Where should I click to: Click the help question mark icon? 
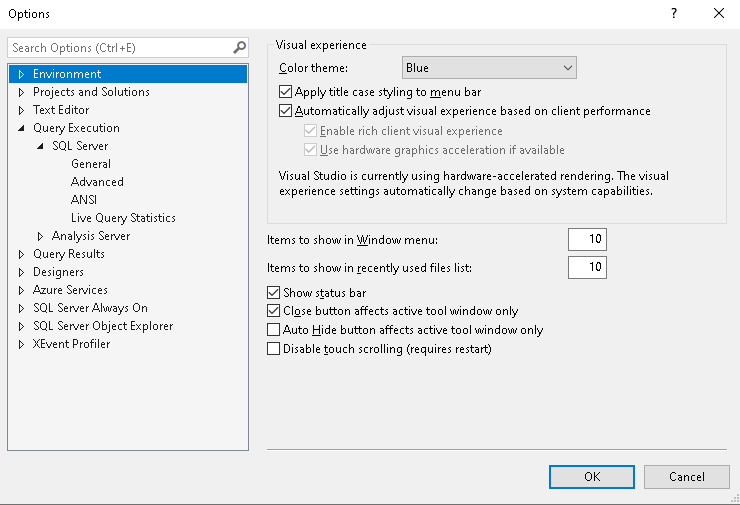[x=674, y=14]
